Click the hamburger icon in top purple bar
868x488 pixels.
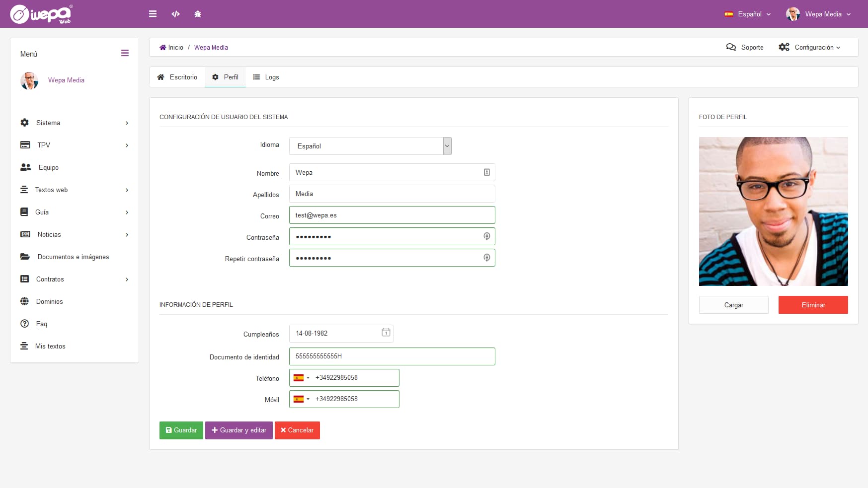pyautogui.click(x=153, y=14)
